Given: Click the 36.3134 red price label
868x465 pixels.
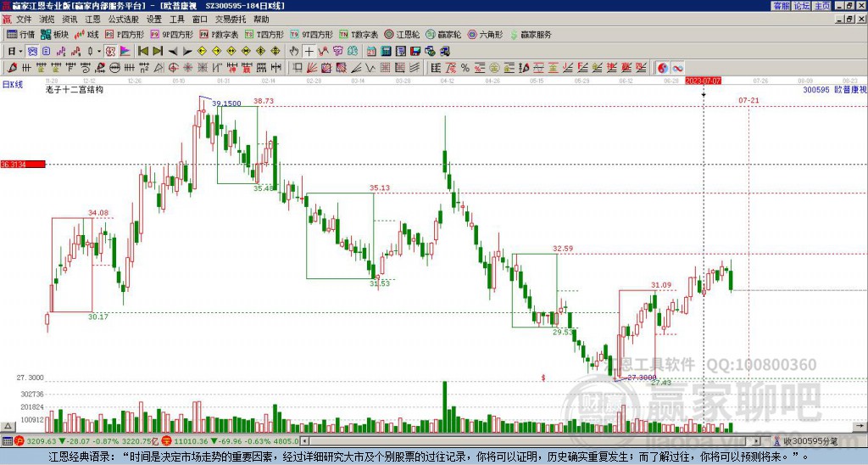Looking at the screenshot, I should pos(23,164).
